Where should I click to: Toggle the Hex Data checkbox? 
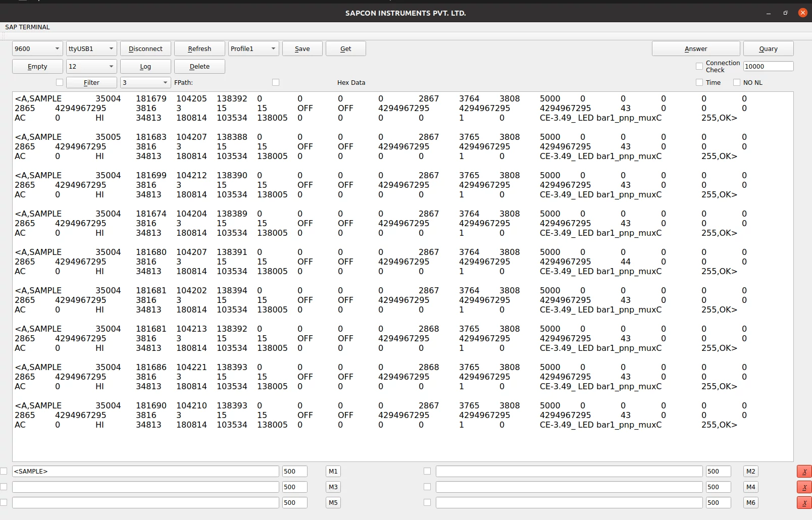pyautogui.click(x=276, y=82)
